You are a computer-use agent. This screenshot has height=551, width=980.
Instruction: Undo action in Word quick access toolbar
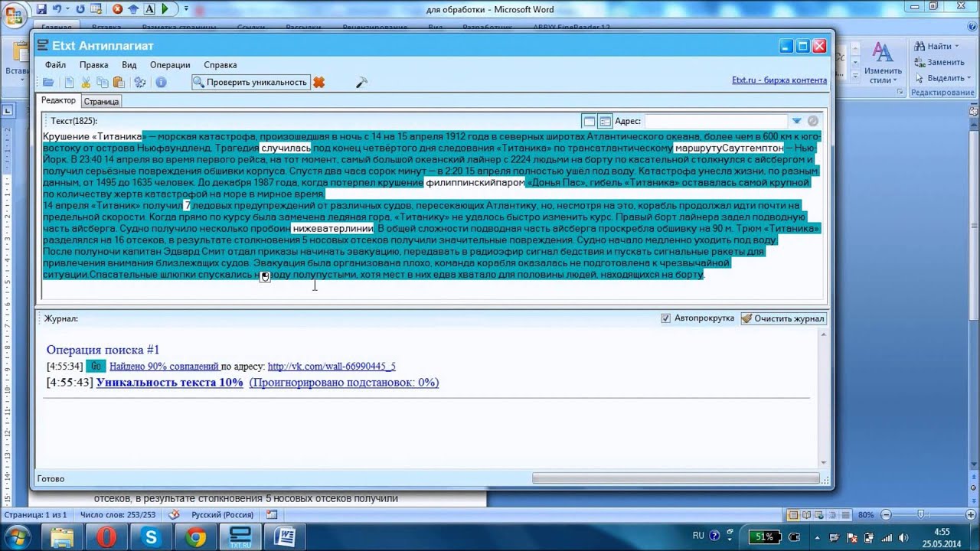tap(57, 9)
